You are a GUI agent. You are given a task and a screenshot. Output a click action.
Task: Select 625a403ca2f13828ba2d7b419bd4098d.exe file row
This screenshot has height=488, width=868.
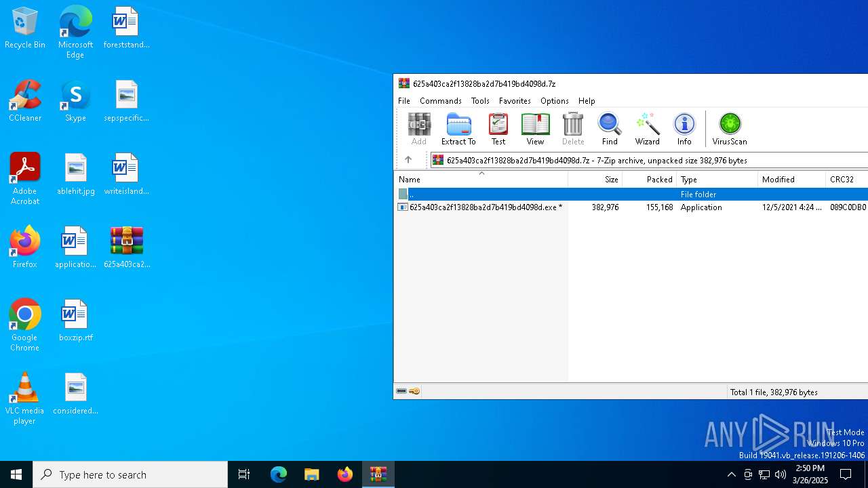pyautogui.click(x=631, y=207)
